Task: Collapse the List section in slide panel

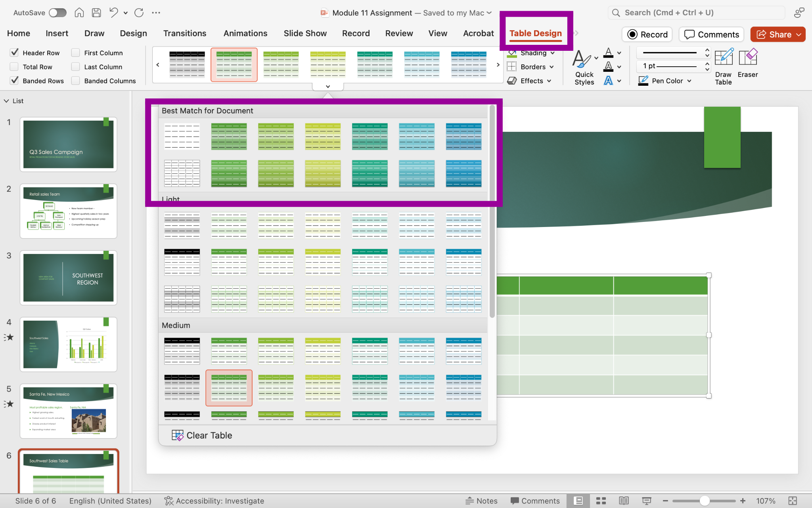Action: (6, 101)
